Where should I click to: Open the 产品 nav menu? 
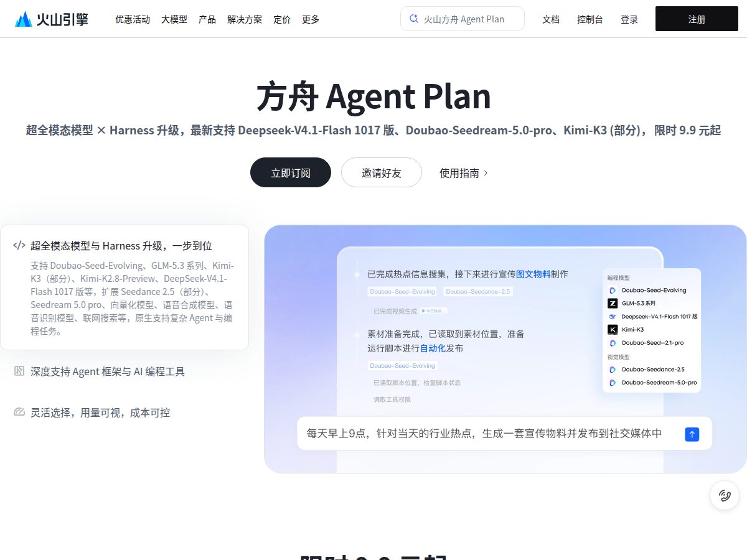207,19
